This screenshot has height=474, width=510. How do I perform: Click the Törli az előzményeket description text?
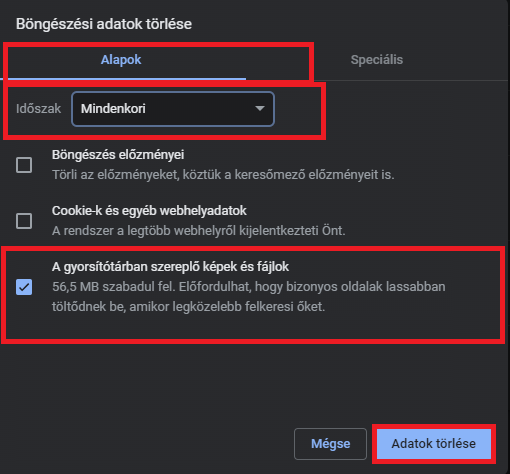click(223, 174)
